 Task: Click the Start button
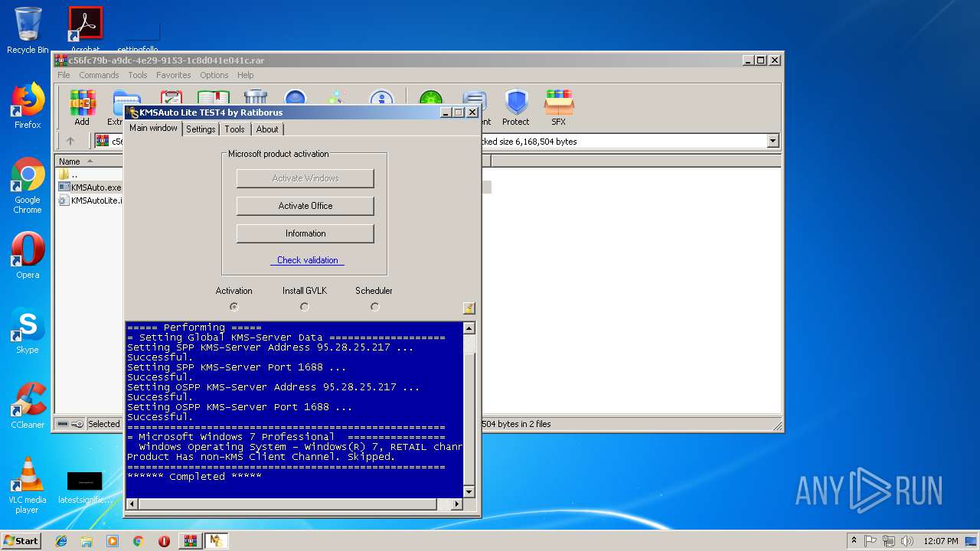coord(21,541)
